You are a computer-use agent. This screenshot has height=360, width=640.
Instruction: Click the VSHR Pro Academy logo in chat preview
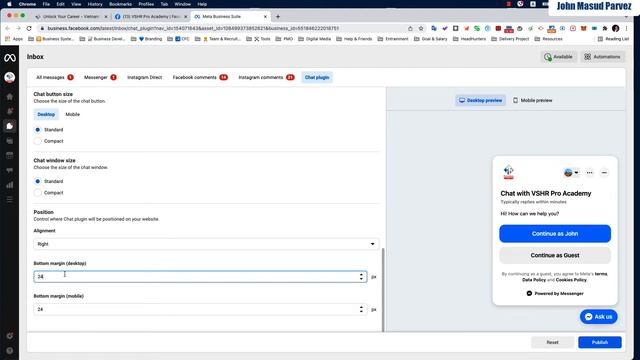pyautogui.click(x=509, y=172)
